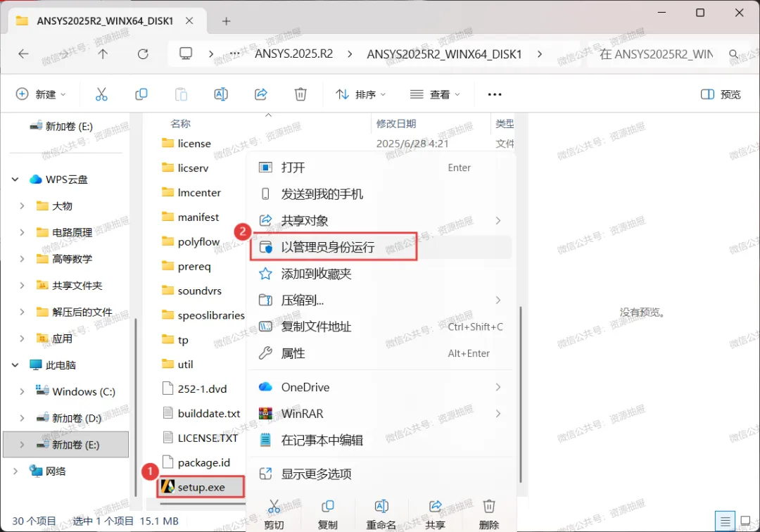Open the 查看 (View) dropdown
760x532 pixels.
pyautogui.click(x=435, y=94)
